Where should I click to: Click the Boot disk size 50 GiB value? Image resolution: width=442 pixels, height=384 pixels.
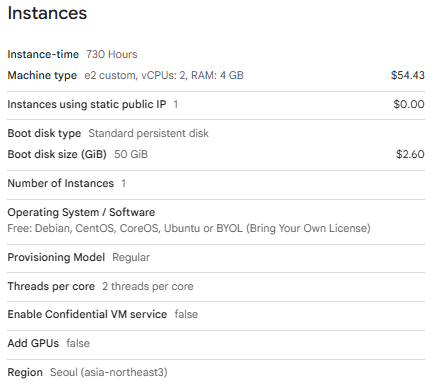point(131,154)
